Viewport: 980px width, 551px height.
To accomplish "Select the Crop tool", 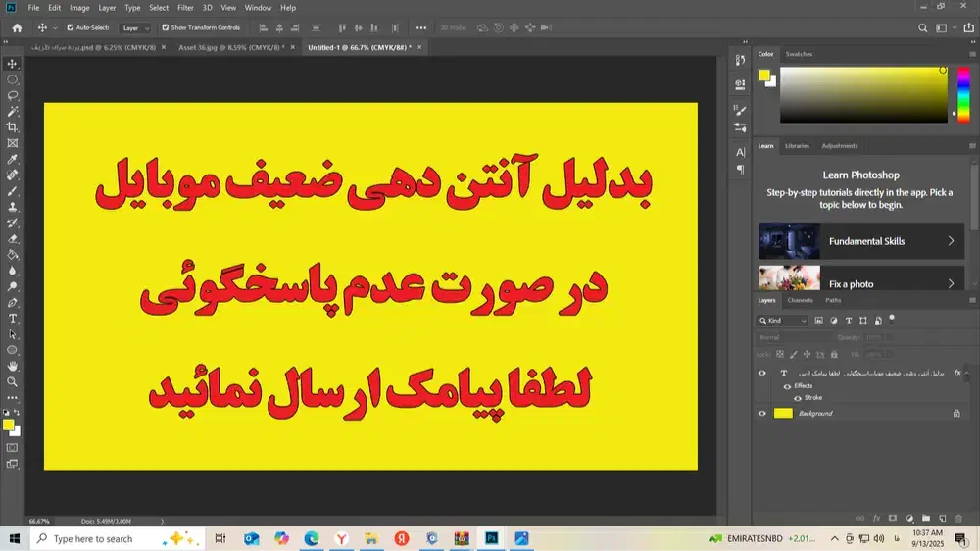I will [x=12, y=127].
